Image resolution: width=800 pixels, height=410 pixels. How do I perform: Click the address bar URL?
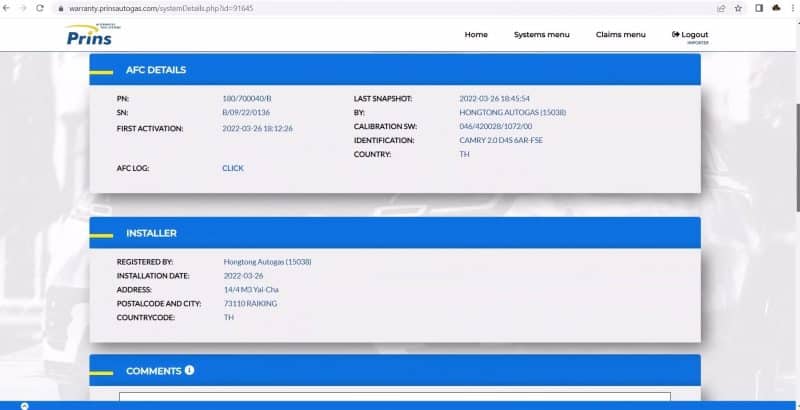[161, 9]
